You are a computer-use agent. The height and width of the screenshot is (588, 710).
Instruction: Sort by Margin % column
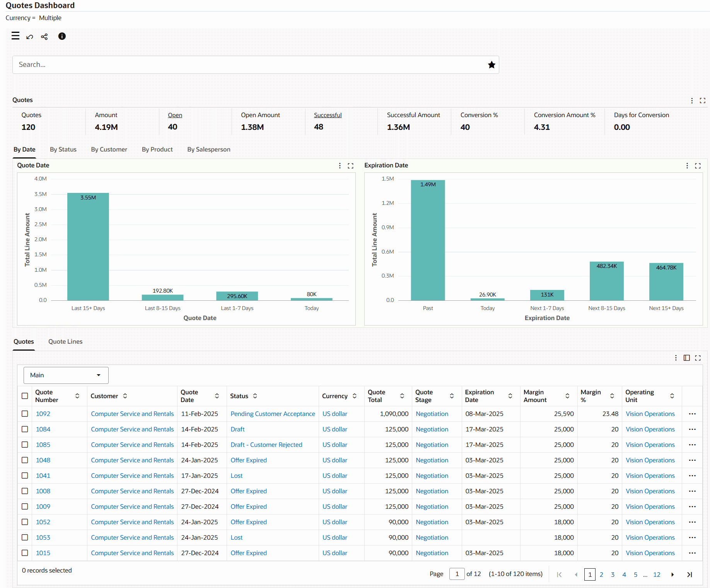click(612, 396)
